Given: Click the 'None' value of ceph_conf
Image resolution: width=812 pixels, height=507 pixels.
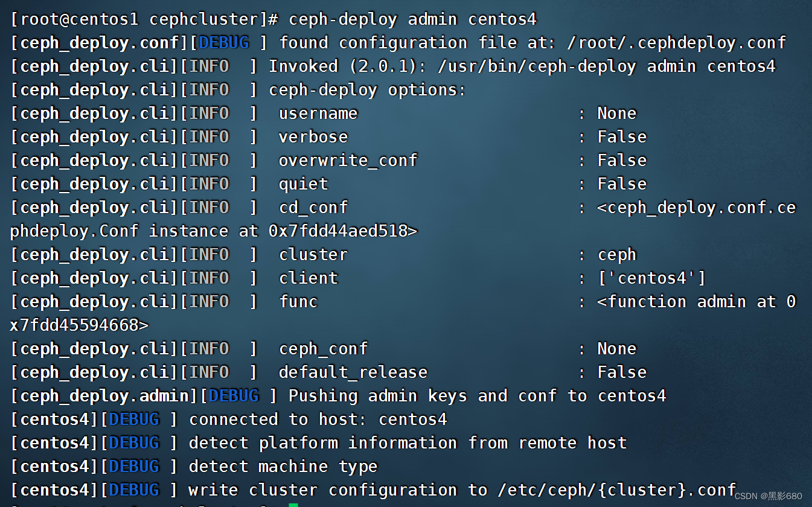Looking at the screenshot, I should (617, 349).
